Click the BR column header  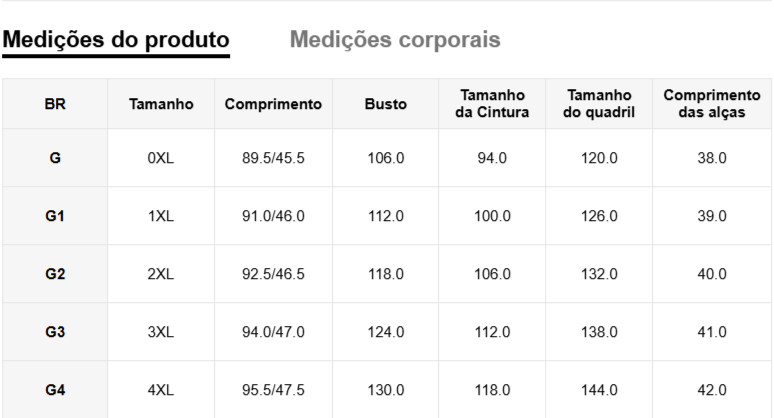pos(55,104)
